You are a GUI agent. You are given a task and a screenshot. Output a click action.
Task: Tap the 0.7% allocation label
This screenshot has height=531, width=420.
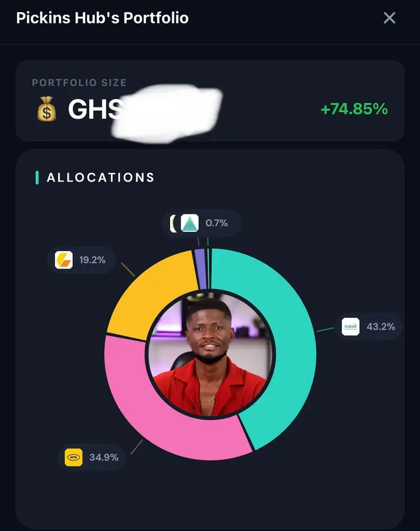tap(216, 223)
